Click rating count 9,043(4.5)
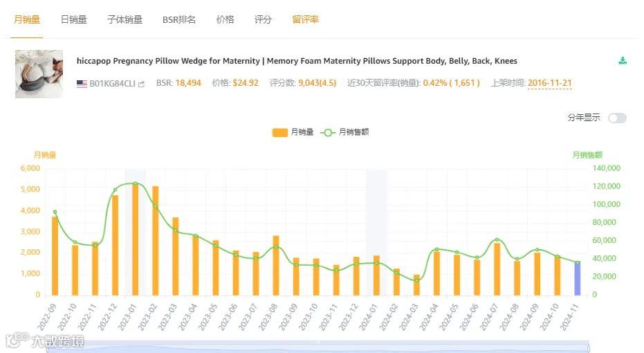The width and height of the screenshot is (644, 353). (317, 83)
